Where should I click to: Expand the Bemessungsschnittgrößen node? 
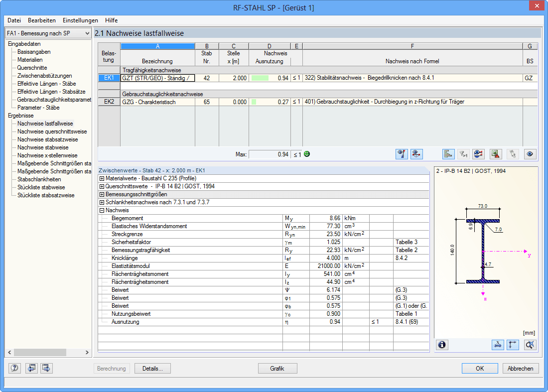pos(102,195)
